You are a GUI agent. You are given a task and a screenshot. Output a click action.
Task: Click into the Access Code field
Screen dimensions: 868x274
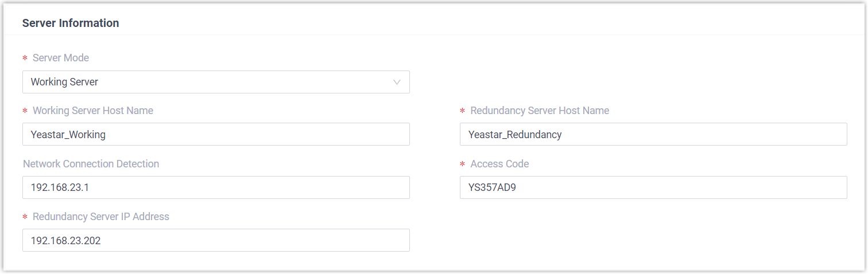(x=653, y=187)
